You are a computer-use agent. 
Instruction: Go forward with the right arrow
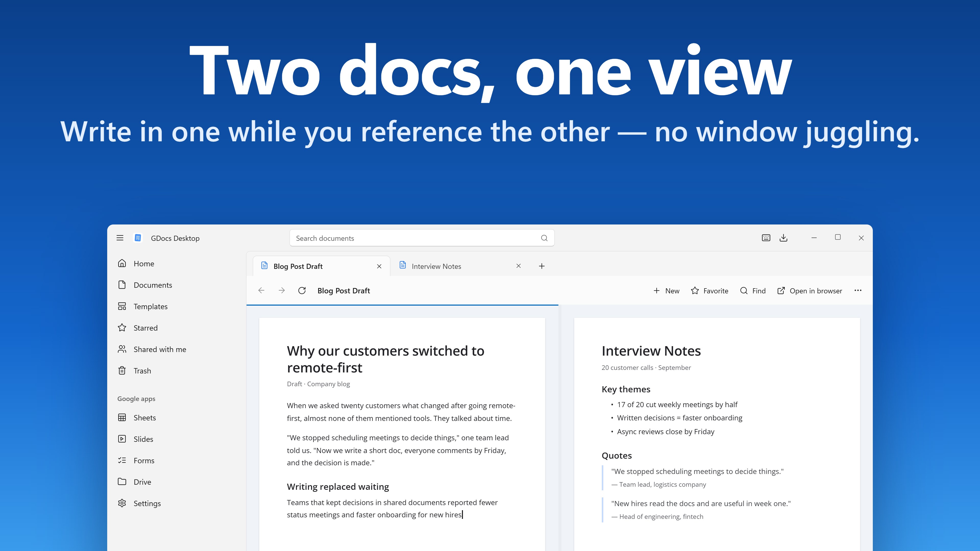(x=281, y=291)
